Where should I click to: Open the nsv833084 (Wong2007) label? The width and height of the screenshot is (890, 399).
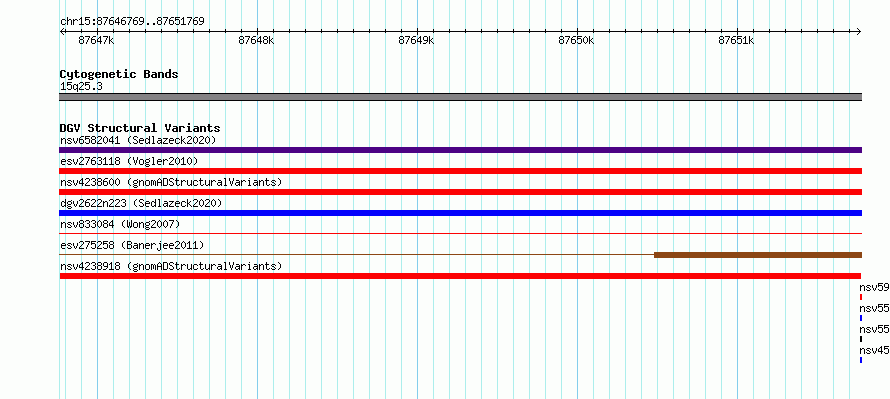click(x=120, y=224)
